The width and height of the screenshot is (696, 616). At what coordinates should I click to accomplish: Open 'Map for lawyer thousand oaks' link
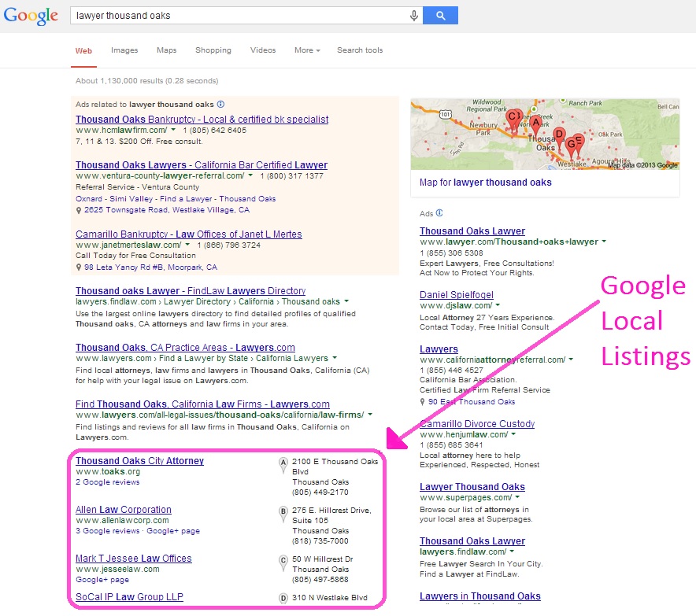(486, 183)
